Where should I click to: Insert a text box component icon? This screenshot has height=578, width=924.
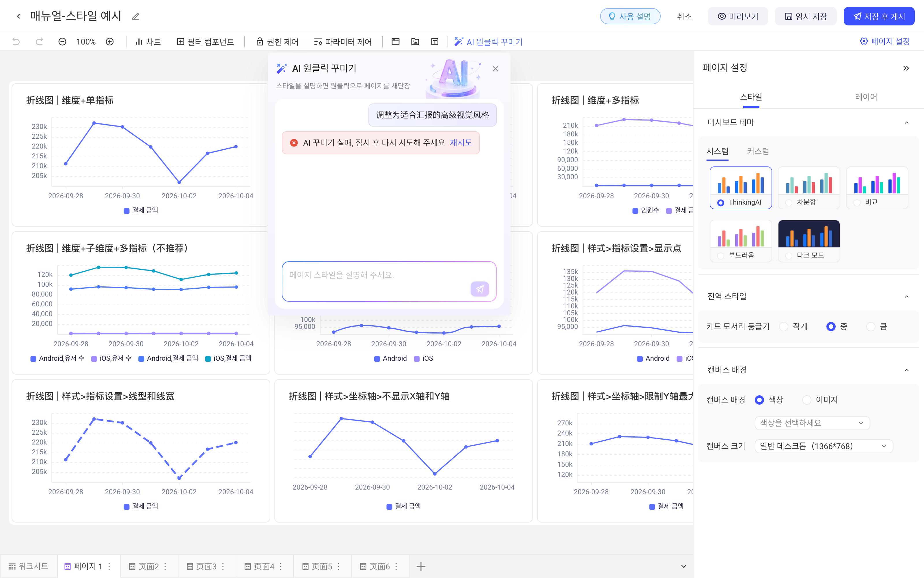(x=435, y=42)
